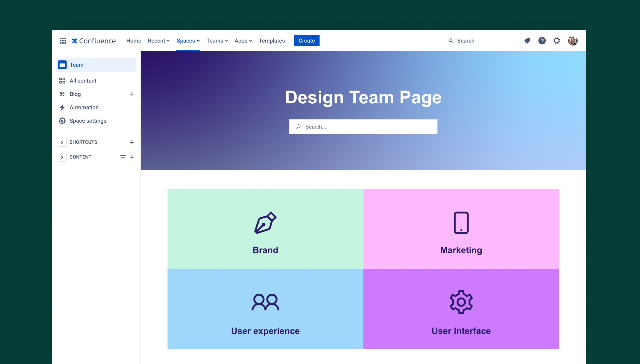Open the User interface label
The width and height of the screenshot is (640, 364).
tap(461, 331)
